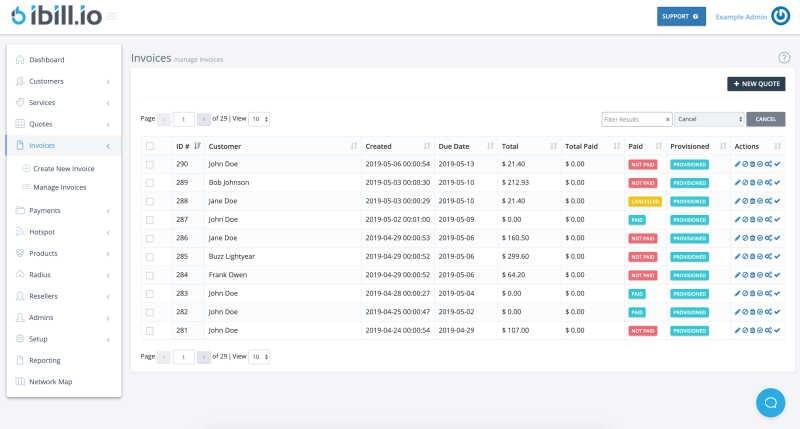
Task: Click the Reporting document icon in sidebar
Action: [20, 360]
